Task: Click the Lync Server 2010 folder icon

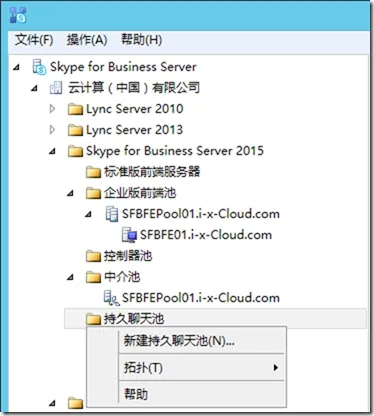Action: [x=75, y=109]
